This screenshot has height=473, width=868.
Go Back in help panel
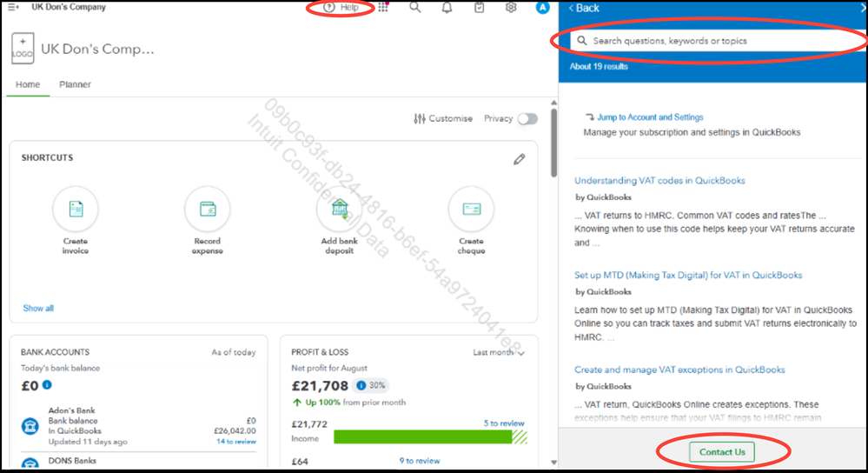tap(584, 8)
